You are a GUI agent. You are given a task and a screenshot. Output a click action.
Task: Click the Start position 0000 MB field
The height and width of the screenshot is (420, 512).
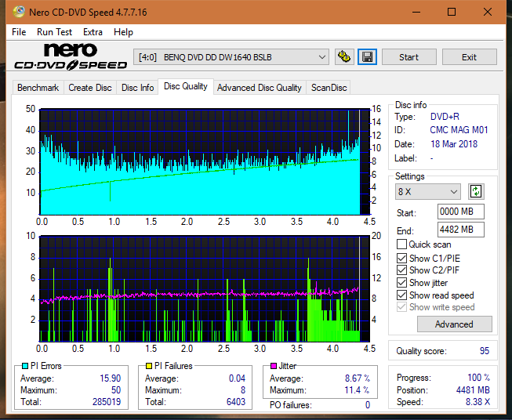[x=461, y=212]
